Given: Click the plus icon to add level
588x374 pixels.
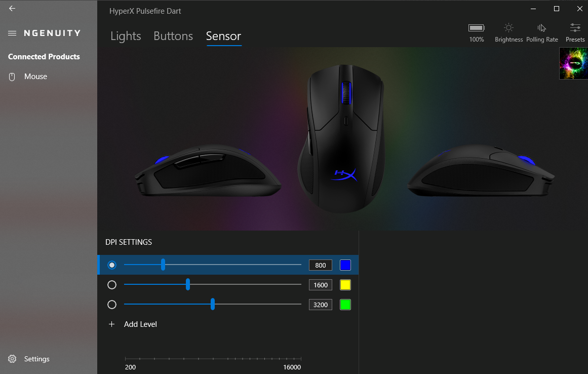Looking at the screenshot, I should (112, 324).
